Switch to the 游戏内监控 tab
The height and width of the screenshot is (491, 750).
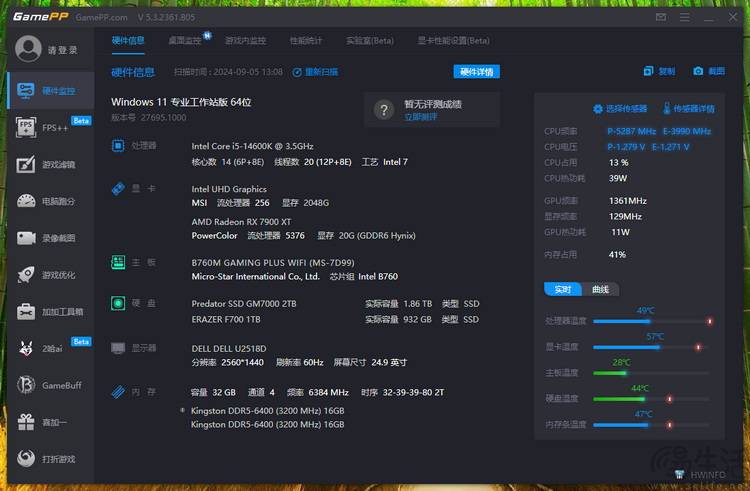245,41
